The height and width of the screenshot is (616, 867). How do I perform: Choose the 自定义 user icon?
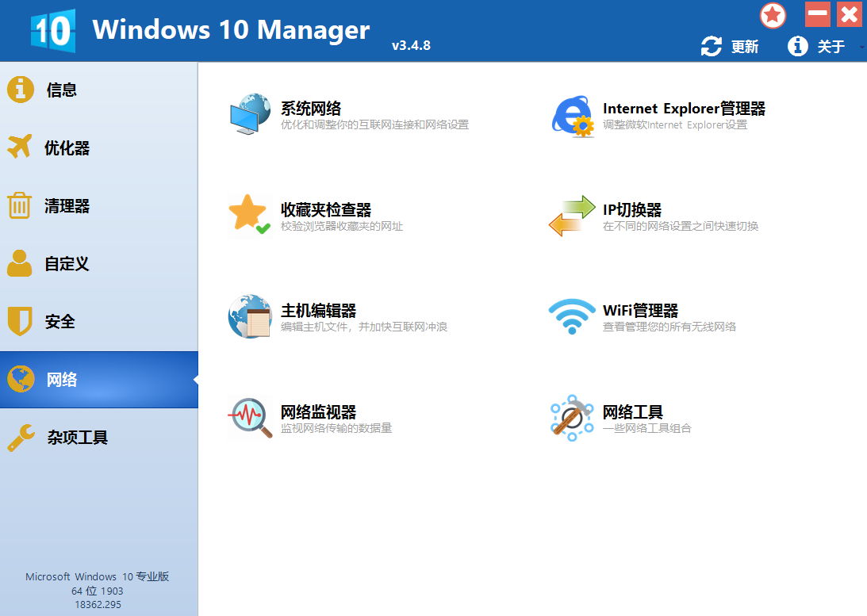pos(19,263)
